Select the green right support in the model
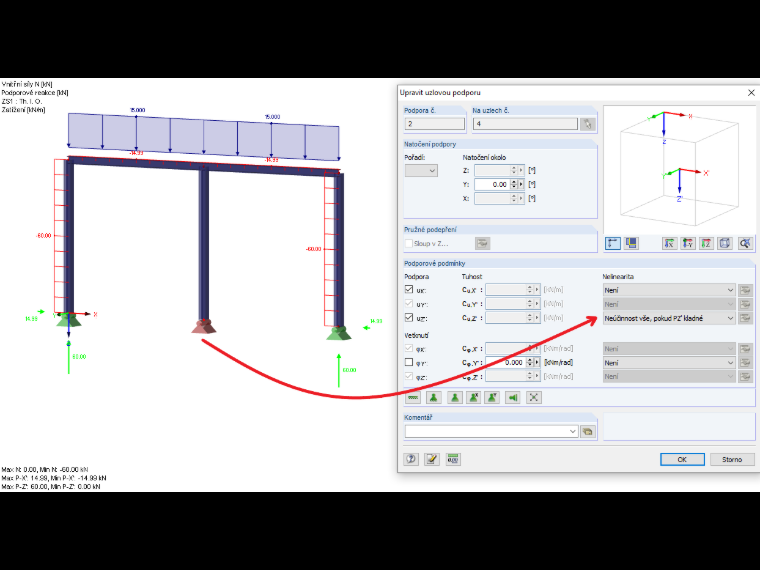This screenshot has width=760, height=570. [x=339, y=333]
